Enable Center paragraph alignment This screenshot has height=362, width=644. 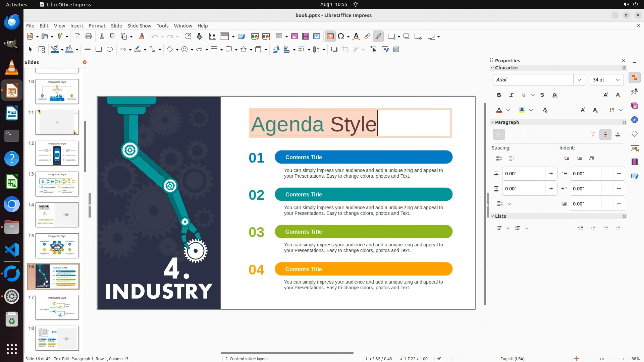511,135
